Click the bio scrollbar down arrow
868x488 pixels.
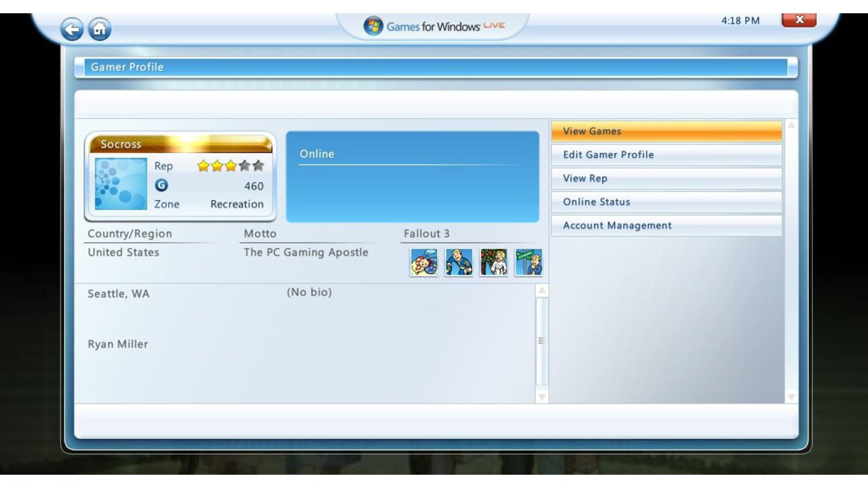click(x=542, y=396)
